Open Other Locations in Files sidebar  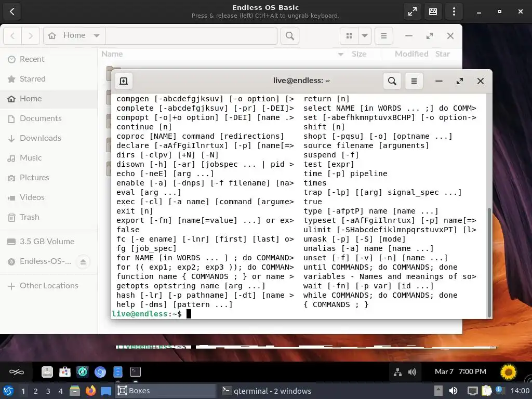click(49, 286)
